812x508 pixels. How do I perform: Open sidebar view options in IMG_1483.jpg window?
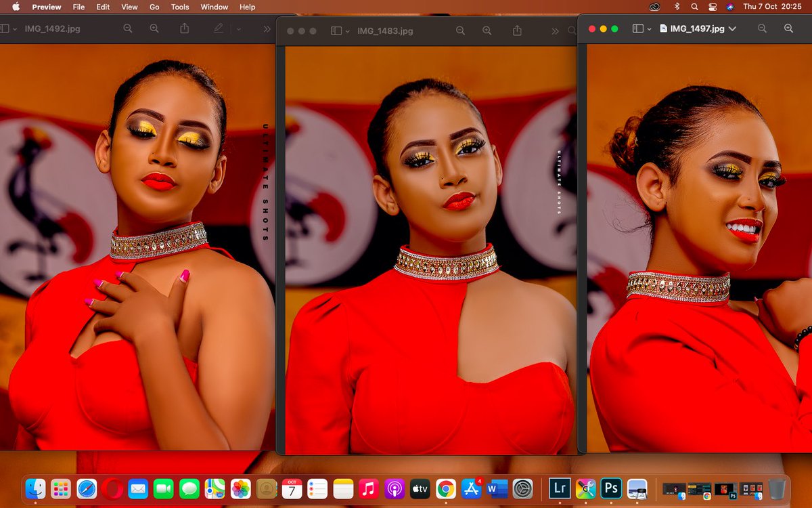[348, 31]
